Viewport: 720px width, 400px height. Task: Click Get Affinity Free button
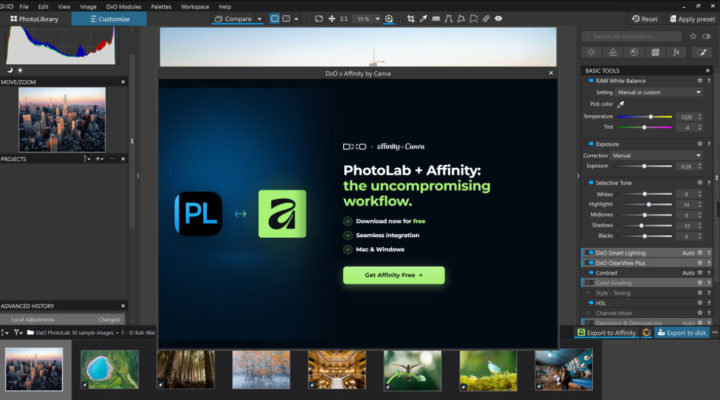tap(394, 275)
